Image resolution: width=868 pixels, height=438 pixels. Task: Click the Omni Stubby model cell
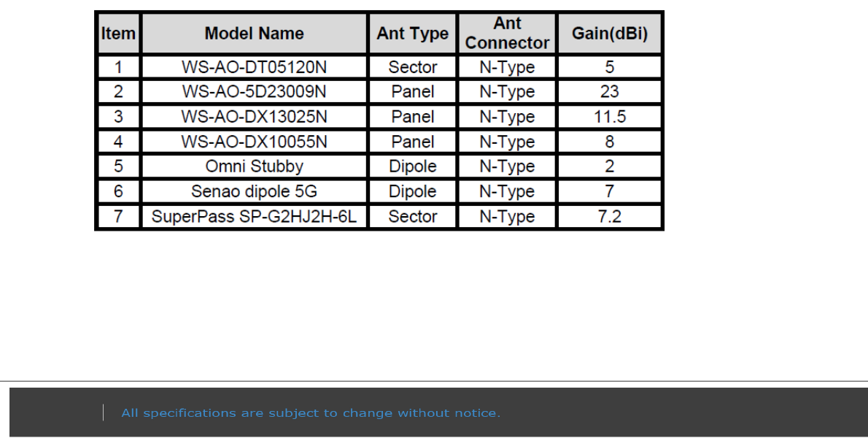coord(254,166)
